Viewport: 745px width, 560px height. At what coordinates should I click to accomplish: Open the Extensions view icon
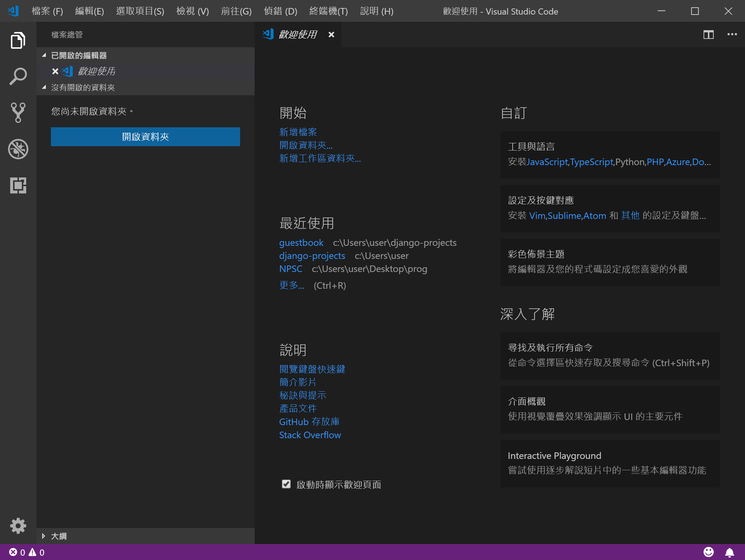click(18, 185)
